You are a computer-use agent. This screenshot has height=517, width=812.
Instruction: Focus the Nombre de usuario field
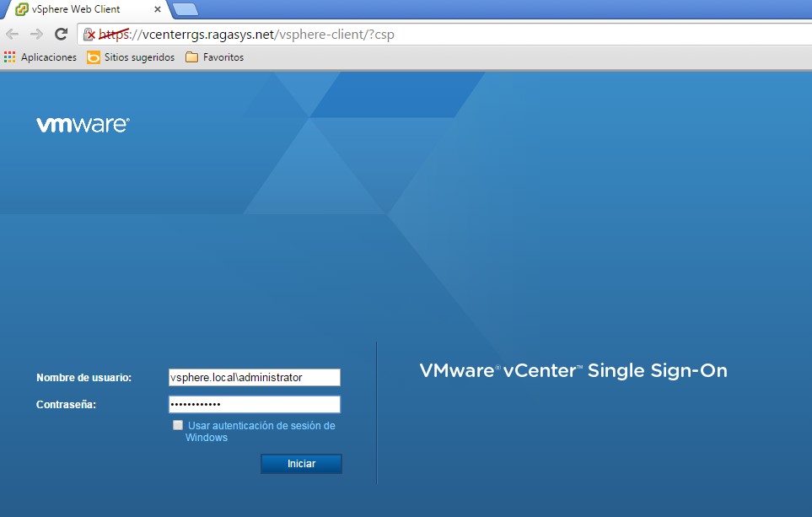(x=255, y=377)
